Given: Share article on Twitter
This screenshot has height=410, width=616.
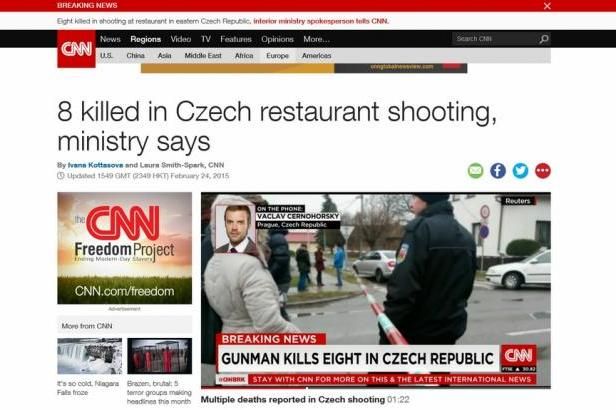Looking at the screenshot, I should point(520,171).
